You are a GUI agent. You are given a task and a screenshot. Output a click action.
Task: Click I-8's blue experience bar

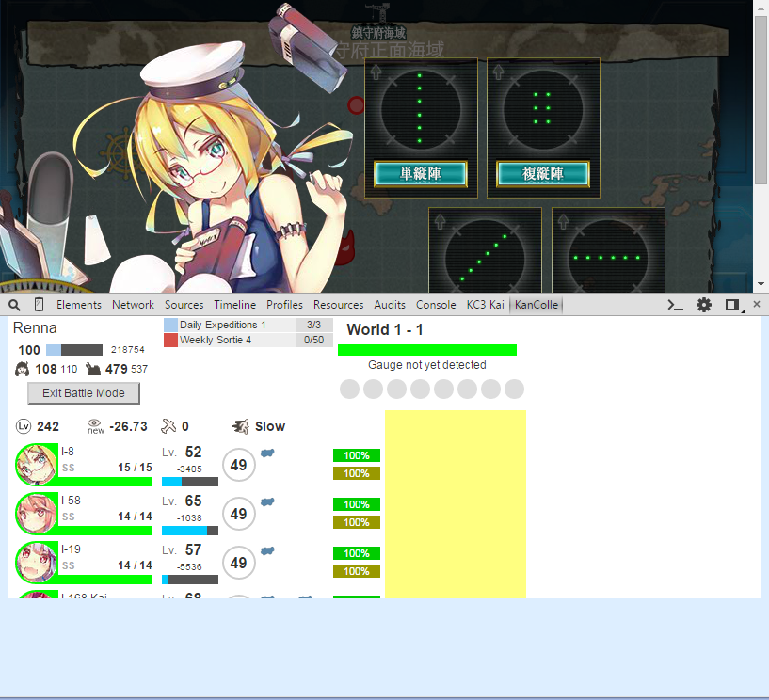tap(190, 482)
